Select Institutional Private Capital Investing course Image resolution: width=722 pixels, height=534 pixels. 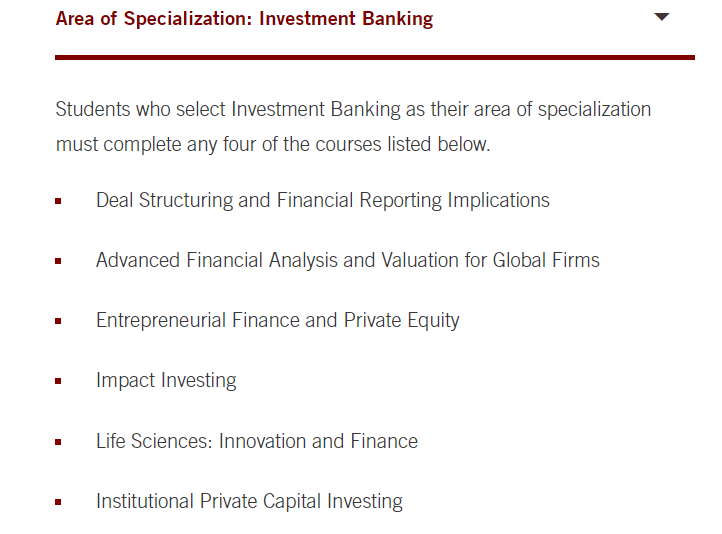tap(250, 501)
